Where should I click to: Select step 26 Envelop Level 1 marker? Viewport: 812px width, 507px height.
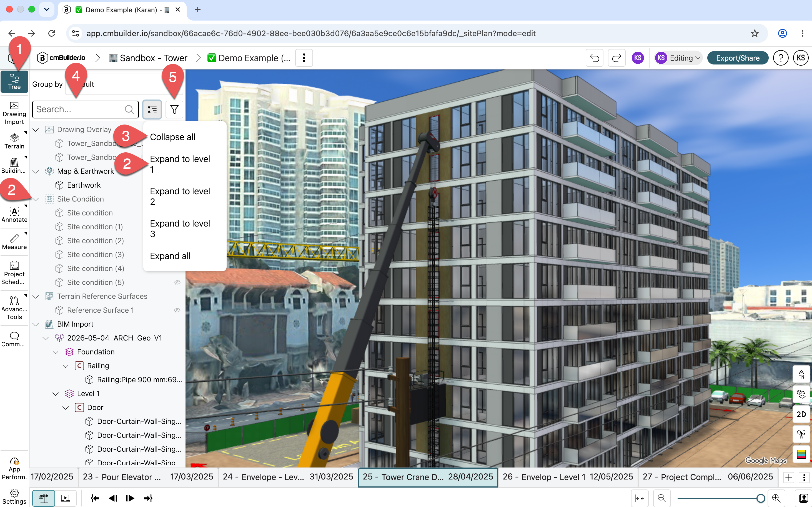[568, 477]
